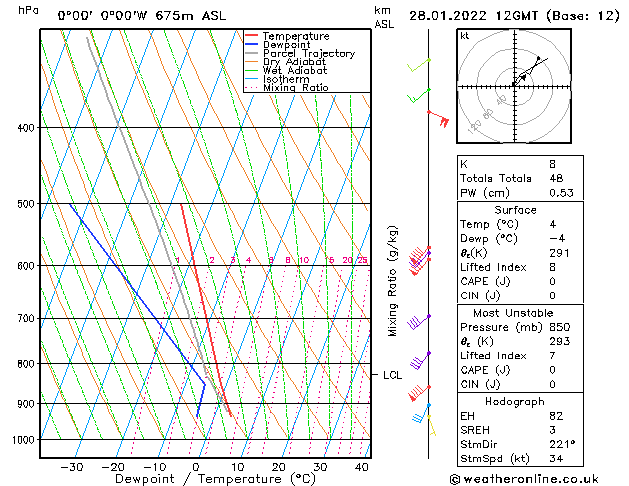Image resolution: width=629 pixels, height=486 pixels.
Task: Click the yellow wind barb at the bottom
Action: (x=432, y=426)
